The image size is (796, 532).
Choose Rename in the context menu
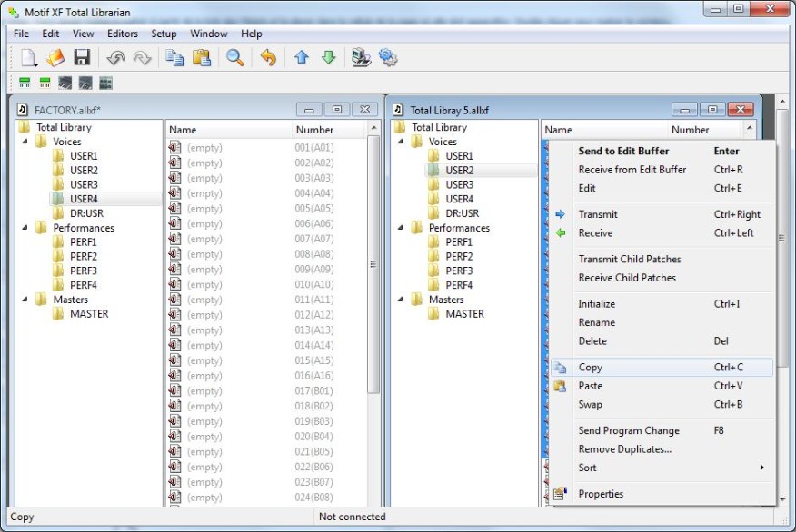[662, 322]
